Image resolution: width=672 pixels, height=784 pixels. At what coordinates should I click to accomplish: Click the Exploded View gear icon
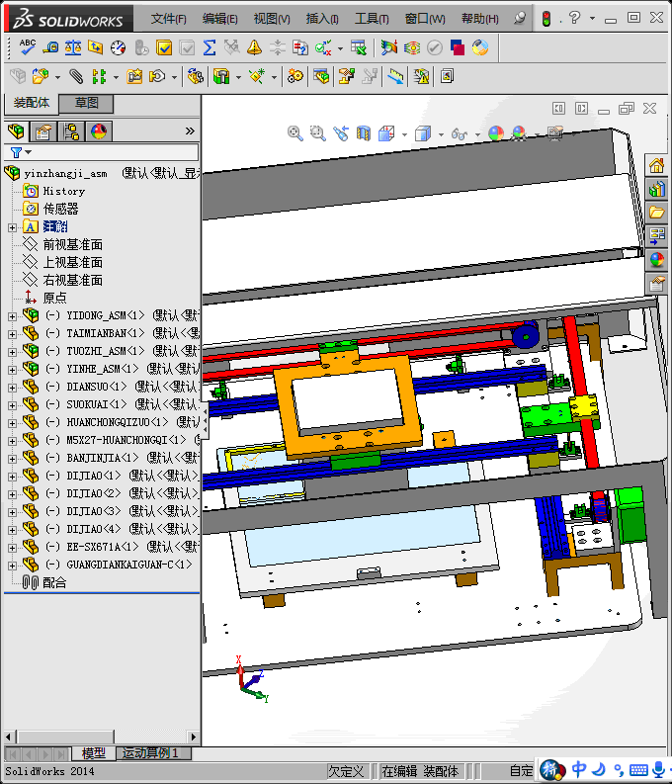[295, 76]
